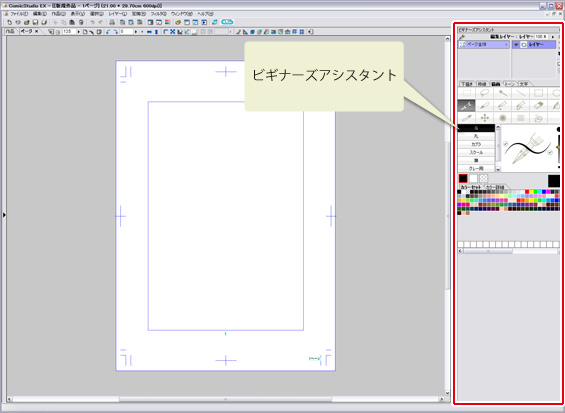
Task: Click the layer opacity 100% field
Action: pos(542,37)
